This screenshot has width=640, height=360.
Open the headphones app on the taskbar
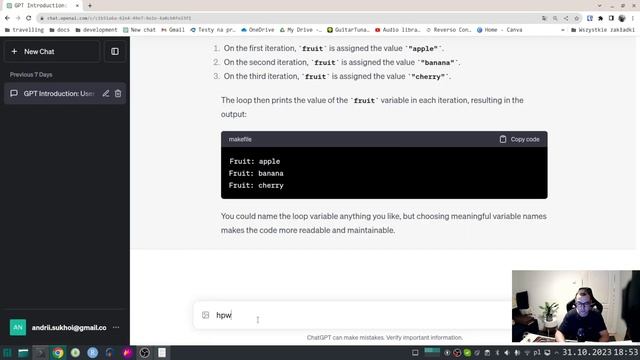click(109, 353)
